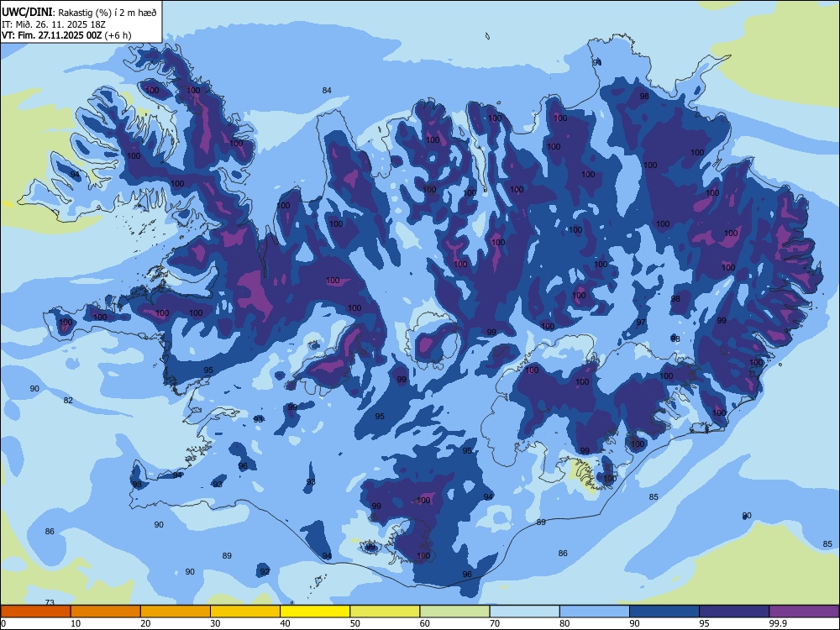
Task: Choose the light green 60–70 legend swatch
Action: pyautogui.click(x=454, y=612)
